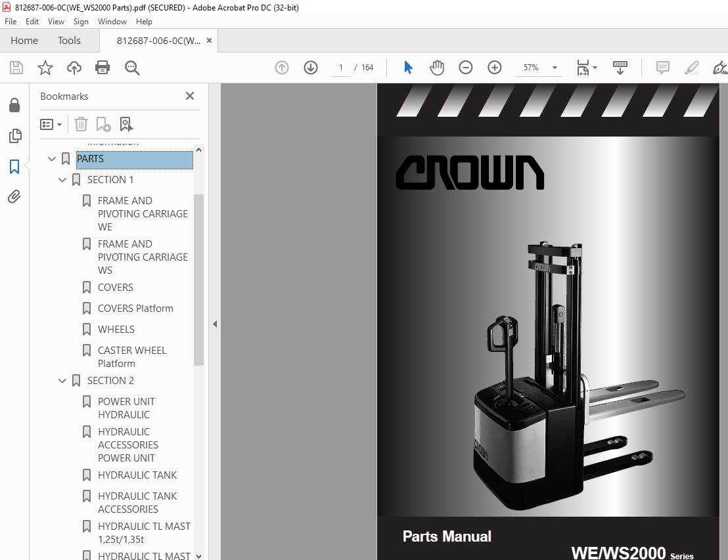Open bookmark options dropdown menu
Viewport: 728px width, 560px height.
click(x=51, y=124)
